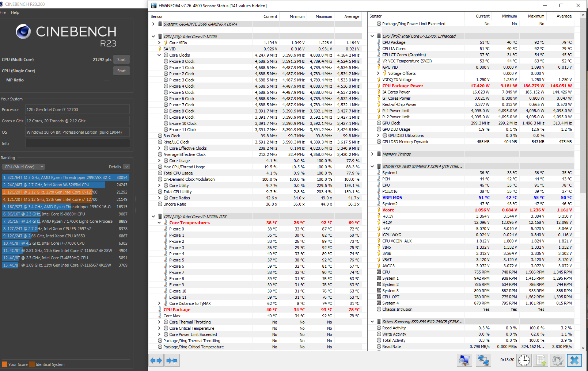The height and width of the screenshot is (371, 588).
Task: Click the monitor with magnifier icon
Action: click(x=464, y=360)
